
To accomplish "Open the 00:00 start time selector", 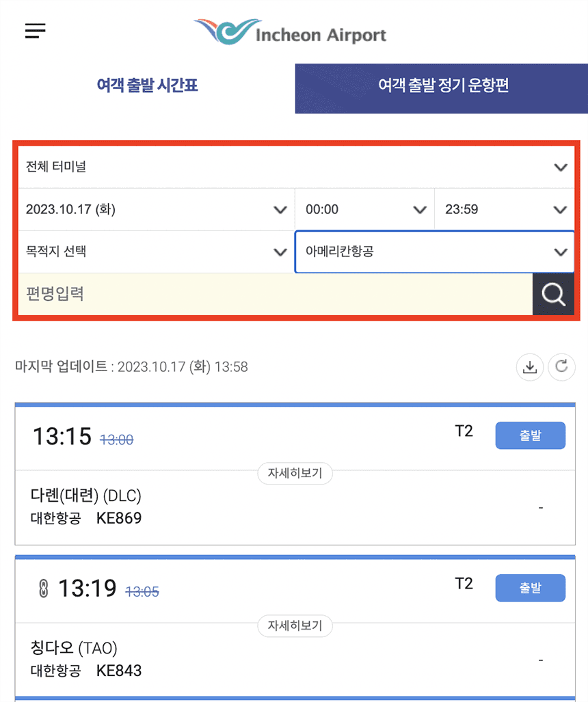I will pyautogui.click(x=364, y=209).
